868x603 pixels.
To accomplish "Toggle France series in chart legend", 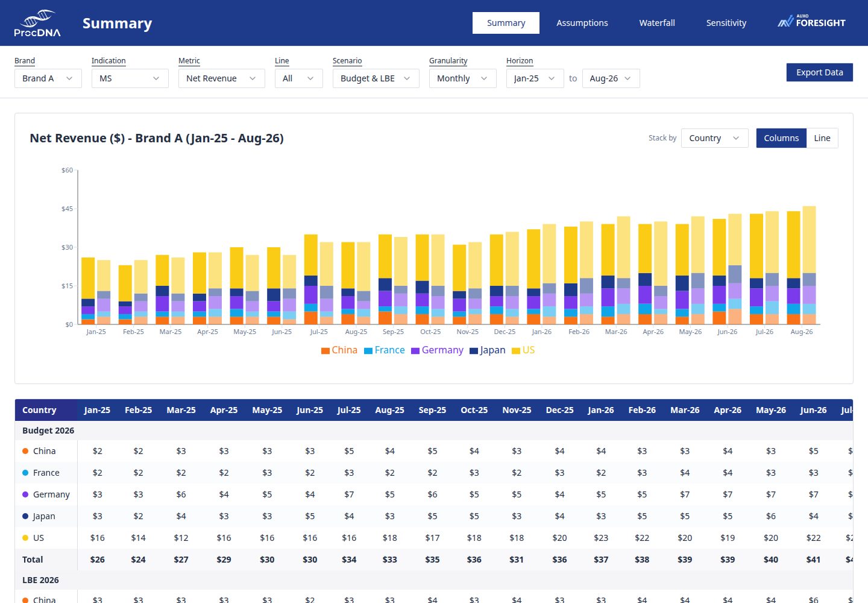I will [x=385, y=350].
